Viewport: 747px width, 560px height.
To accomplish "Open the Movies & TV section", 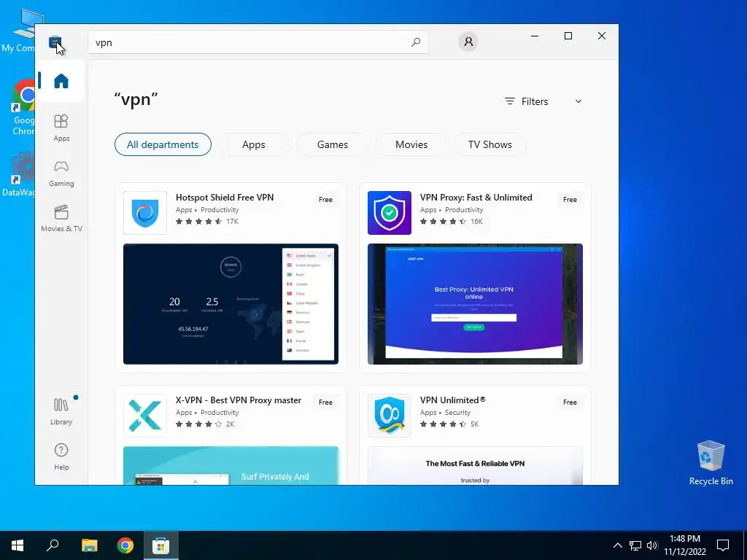I will (x=61, y=219).
